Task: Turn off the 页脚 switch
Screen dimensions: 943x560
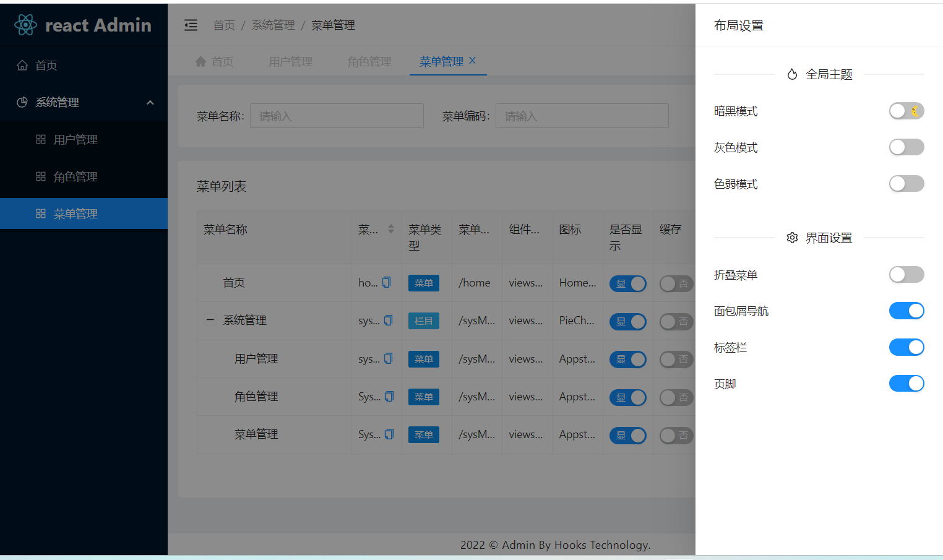Action: (x=906, y=384)
